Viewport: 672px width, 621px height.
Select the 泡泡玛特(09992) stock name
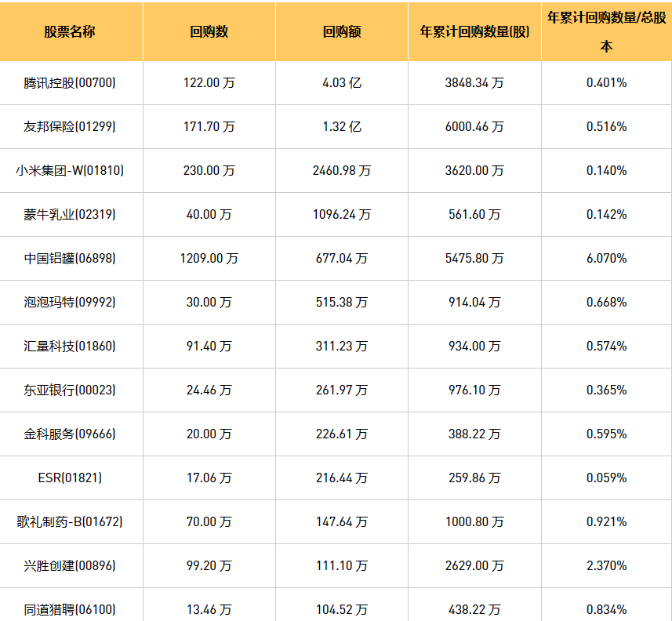click(x=71, y=302)
